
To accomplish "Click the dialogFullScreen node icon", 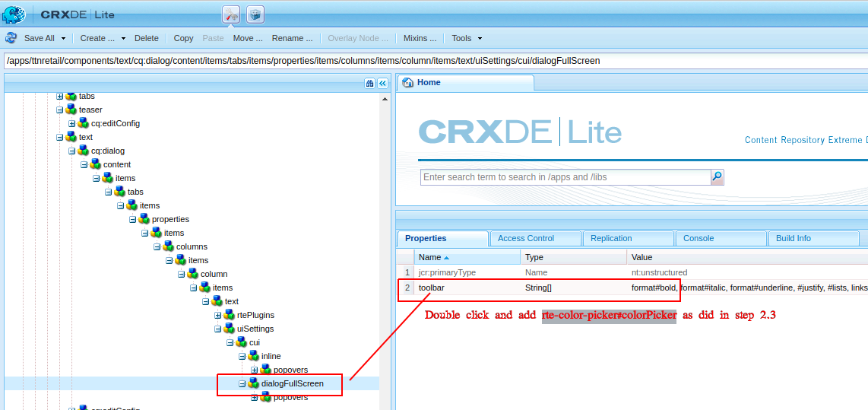I will coord(254,383).
